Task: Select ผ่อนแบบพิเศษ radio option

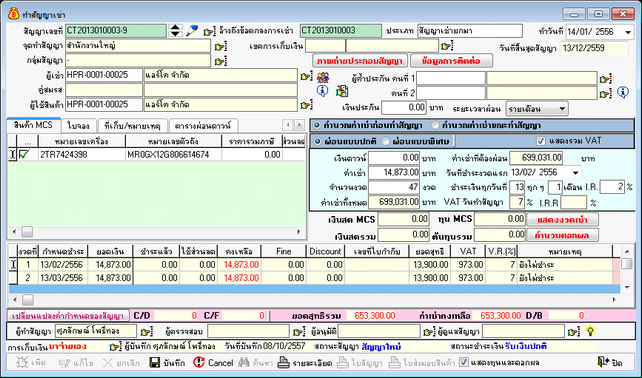Action: [x=385, y=141]
